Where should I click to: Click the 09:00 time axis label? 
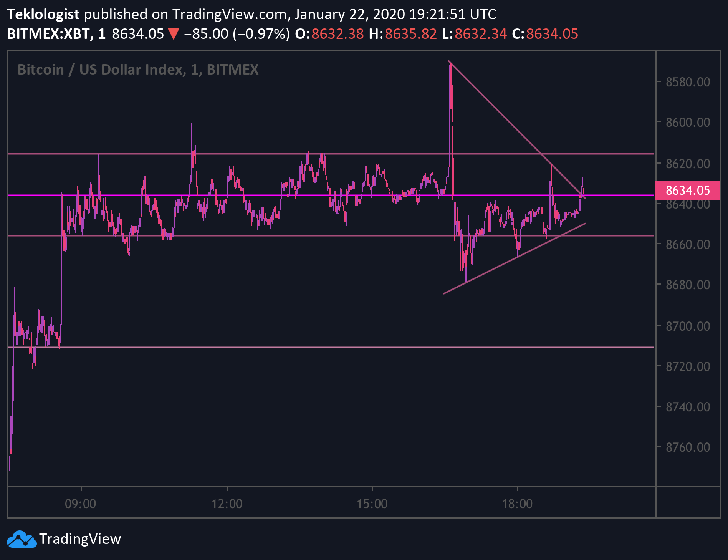pyautogui.click(x=81, y=504)
